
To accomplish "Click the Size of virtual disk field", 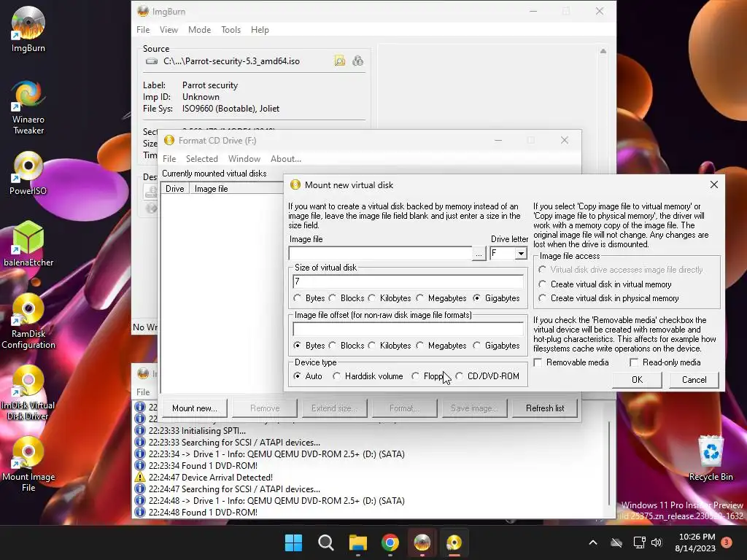I will pos(408,281).
